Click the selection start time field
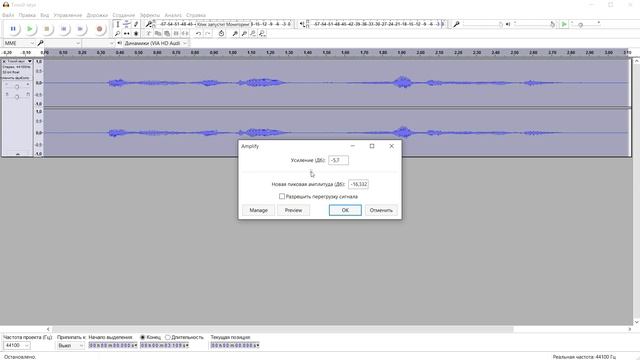 coord(113,345)
